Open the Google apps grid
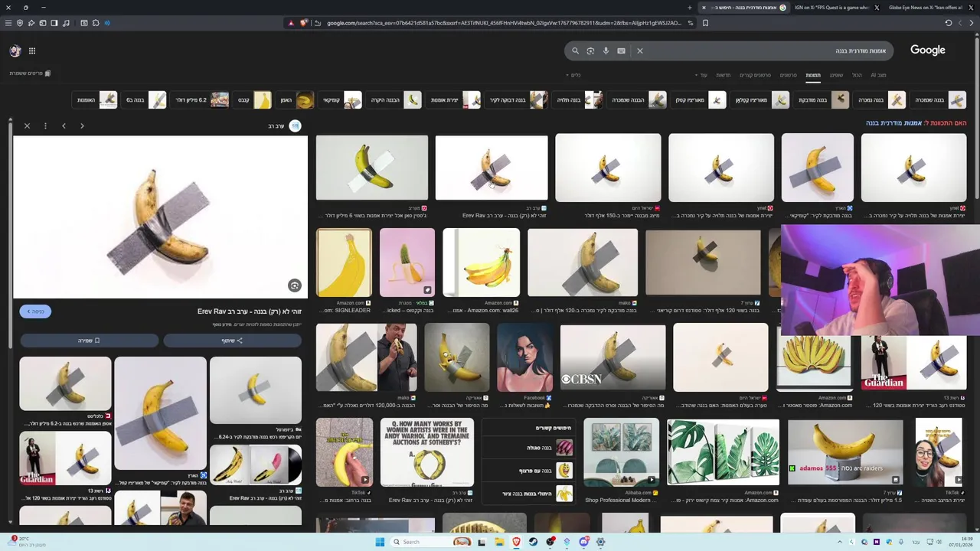980x551 pixels. [32, 51]
